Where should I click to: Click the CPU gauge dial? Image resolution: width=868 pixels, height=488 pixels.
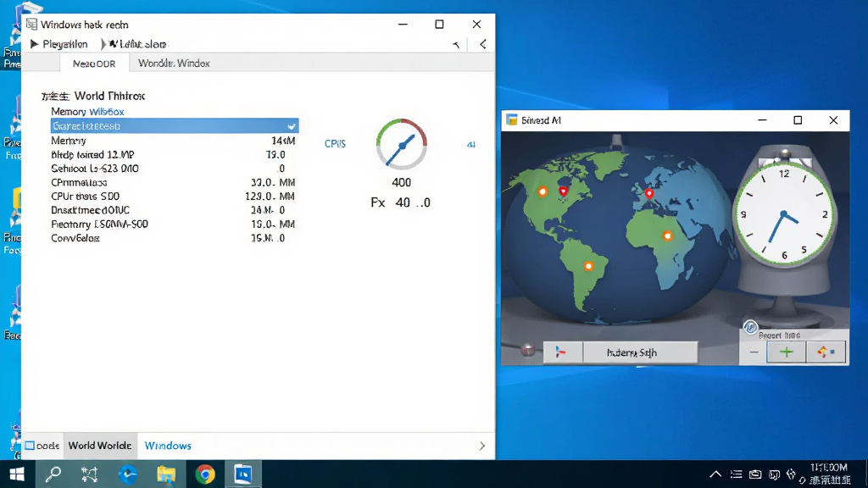coord(401,144)
